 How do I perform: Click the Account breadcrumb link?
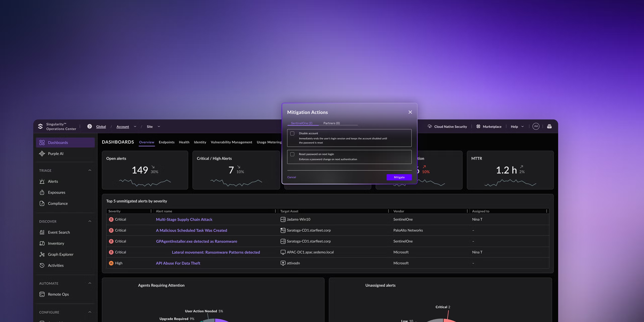point(123,127)
